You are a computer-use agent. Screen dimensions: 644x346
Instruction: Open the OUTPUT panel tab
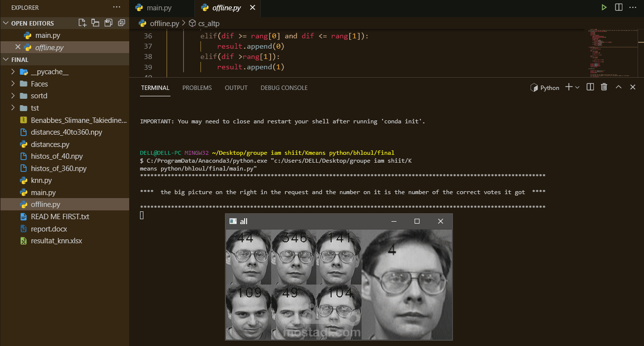(x=236, y=87)
